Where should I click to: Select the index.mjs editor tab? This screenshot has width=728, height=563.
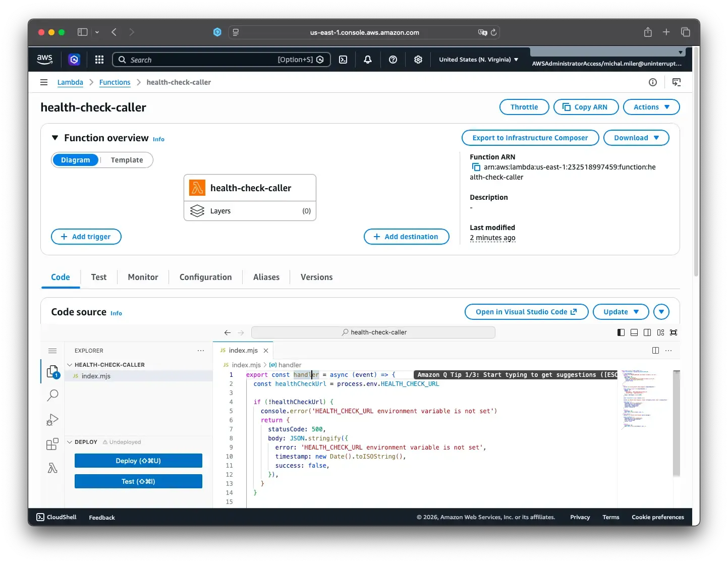pos(243,351)
